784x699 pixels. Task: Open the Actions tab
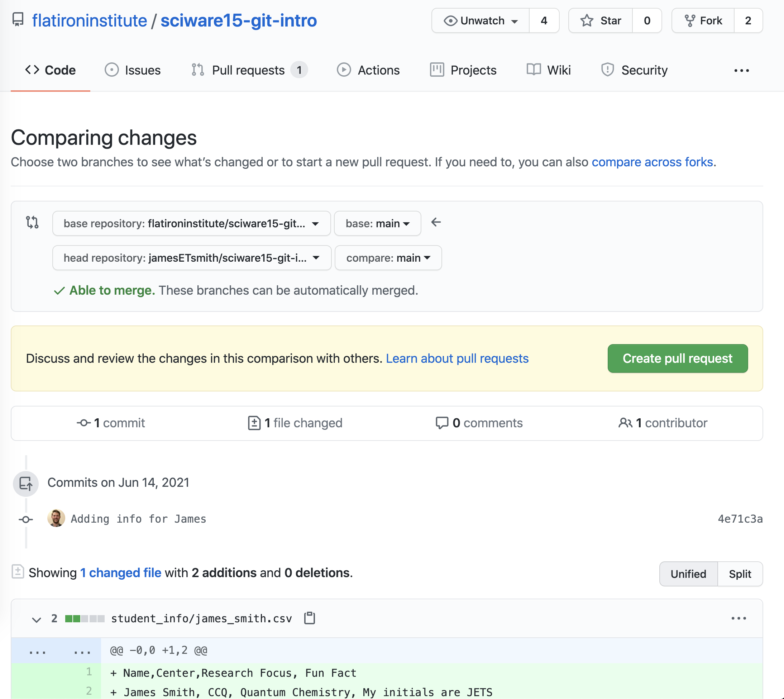(x=368, y=70)
